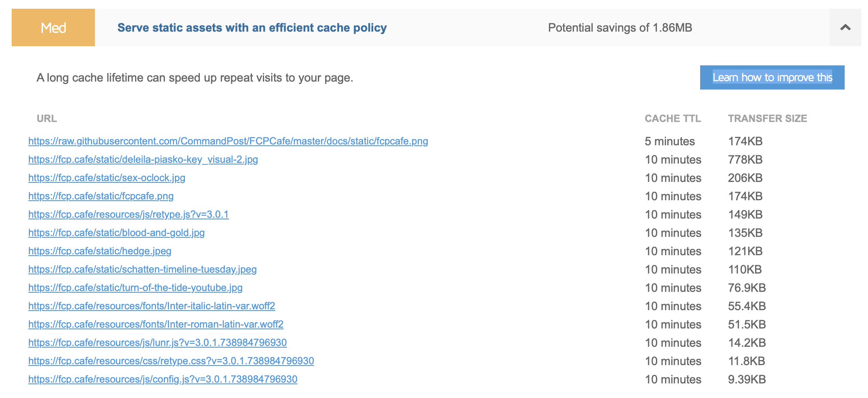Open the hedge.jpeg static asset link

99,251
